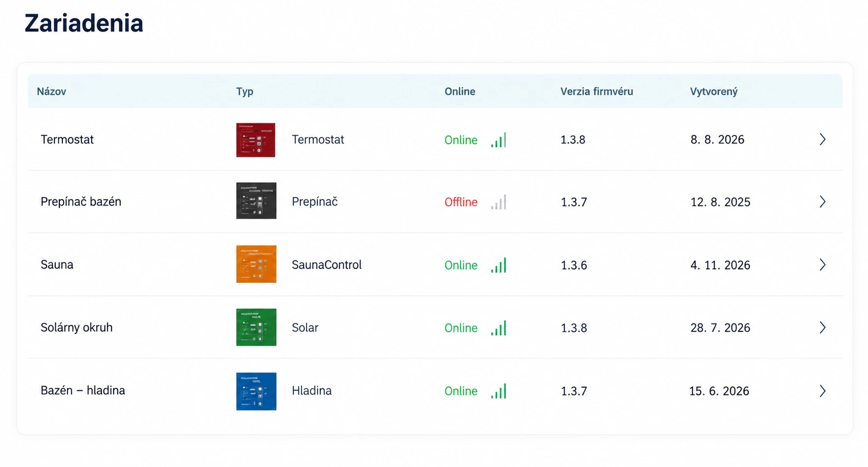868x467 pixels.
Task: Open the green Solar device thumbnail
Action: point(256,327)
